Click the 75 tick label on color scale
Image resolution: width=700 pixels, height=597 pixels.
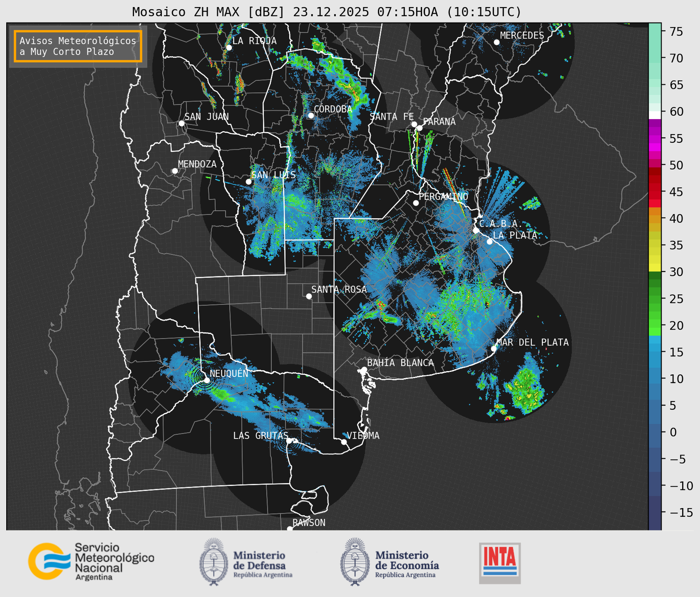[x=676, y=32]
